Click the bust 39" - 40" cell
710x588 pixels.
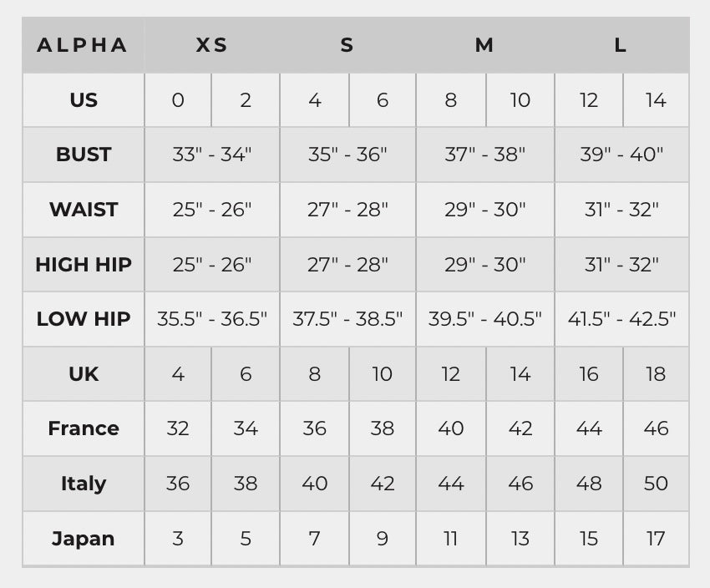coord(621,155)
